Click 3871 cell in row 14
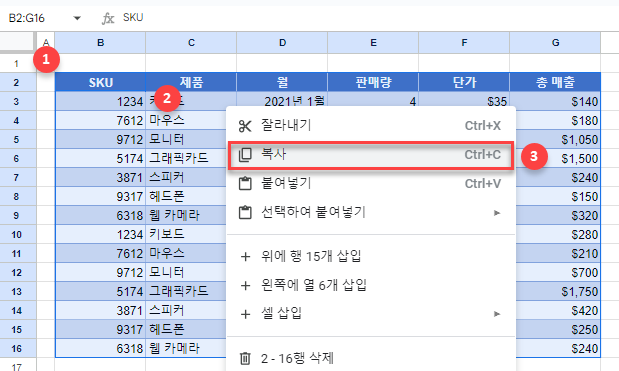 click(x=100, y=311)
